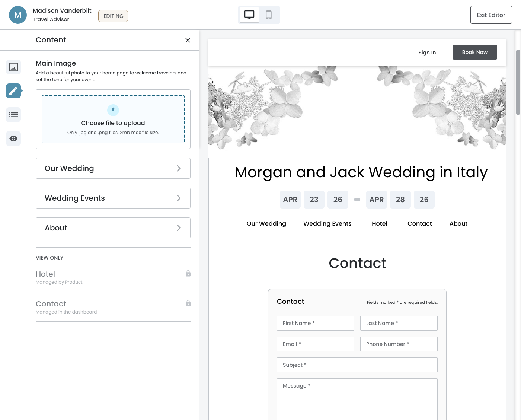The height and width of the screenshot is (420, 521).
Task: Click the eye preview sidebar icon
Action: click(x=13, y=139)
